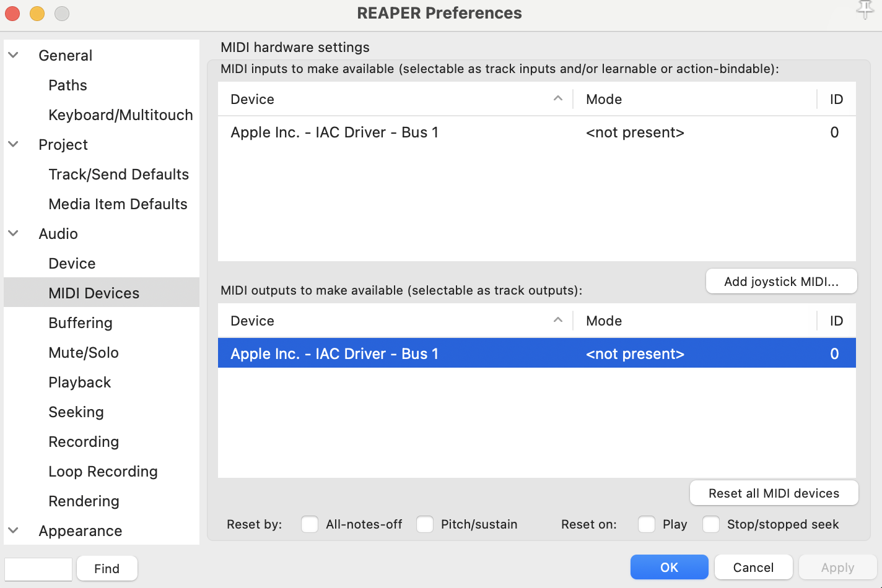Sort MIDI outputs by Device column arrow
The height and width of the screenshot is (588, 882).
(x=558, y=320)
